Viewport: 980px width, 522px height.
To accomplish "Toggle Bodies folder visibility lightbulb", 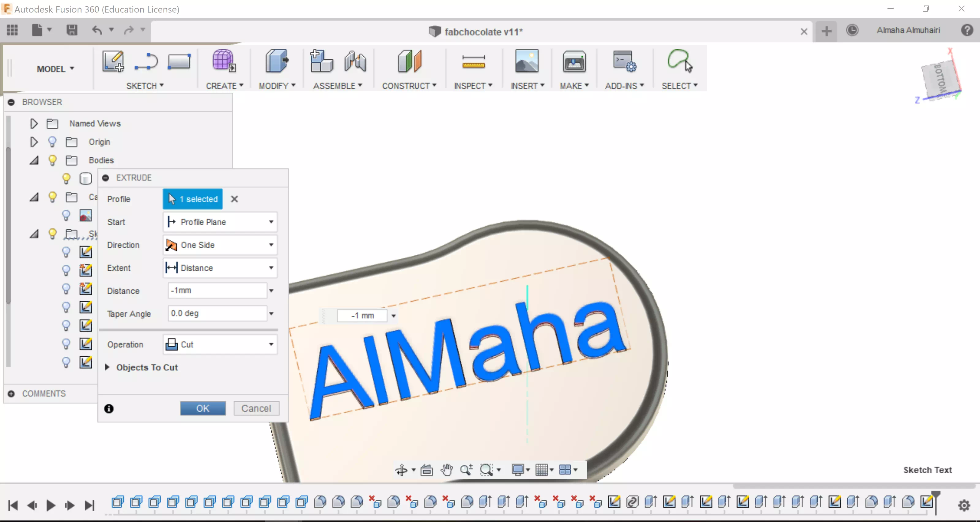I will tap(52, 160).
